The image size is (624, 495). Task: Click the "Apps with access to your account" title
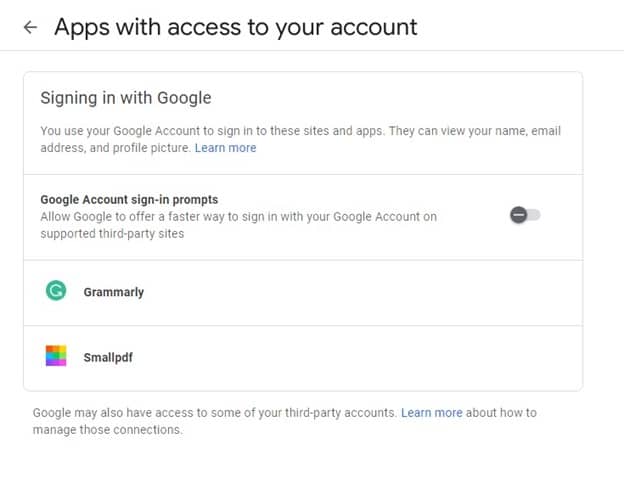pyautogui.click(x=236, y=27)
